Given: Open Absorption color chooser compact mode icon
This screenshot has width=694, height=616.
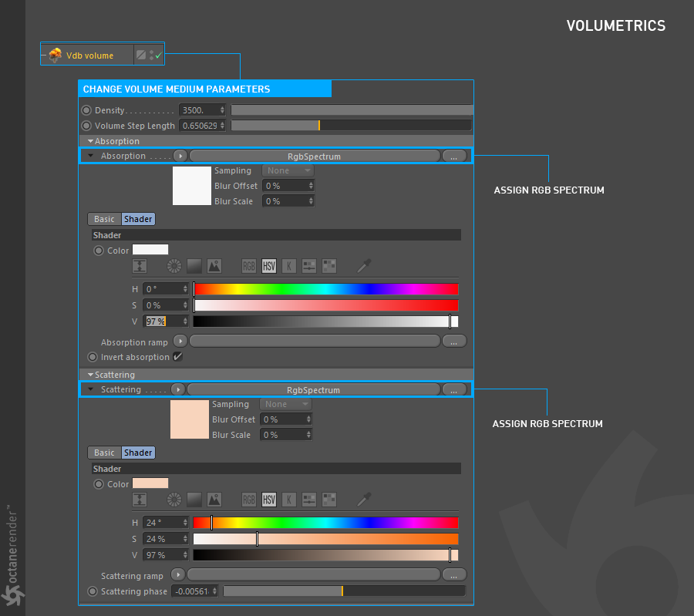Looking at the screenshot, I should point(140,266).
